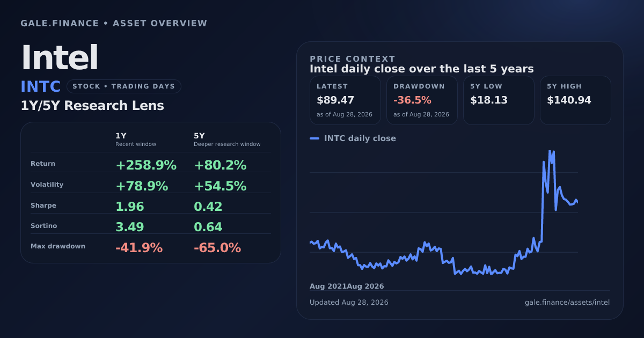Click the Intel daily close chart title

click(x=422, y=69)
